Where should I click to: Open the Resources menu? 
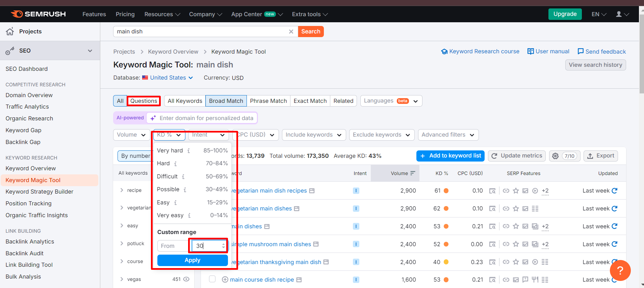[162, 14]
